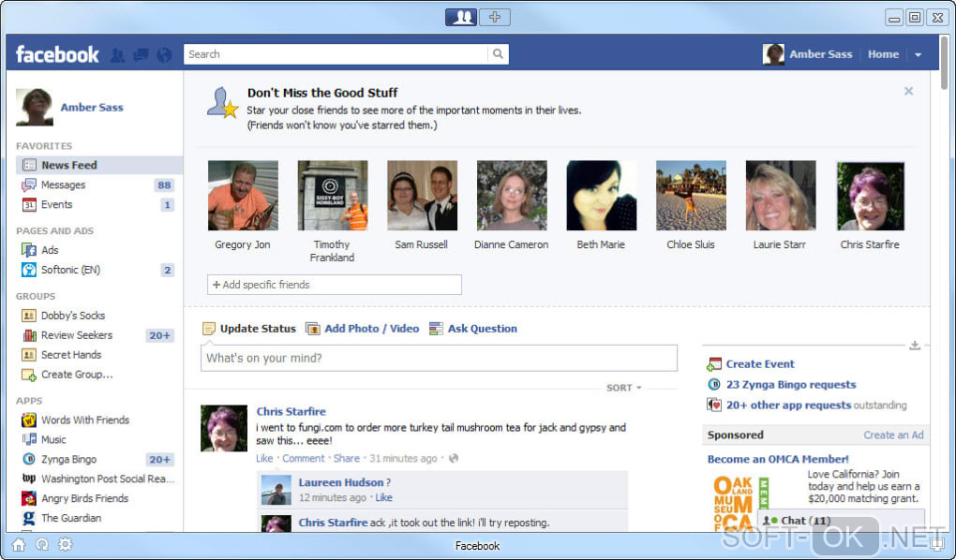Open the account dropdown arrow next to Home
Image resolution: width=956 pixels, height=560 pixels.
click(918, 55)
